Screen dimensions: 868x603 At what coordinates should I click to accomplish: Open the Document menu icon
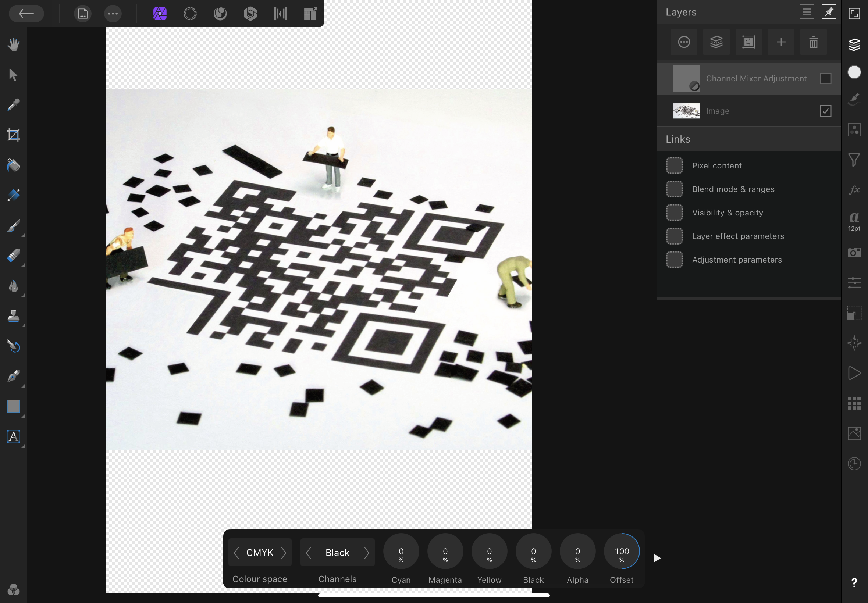(83, 14)
